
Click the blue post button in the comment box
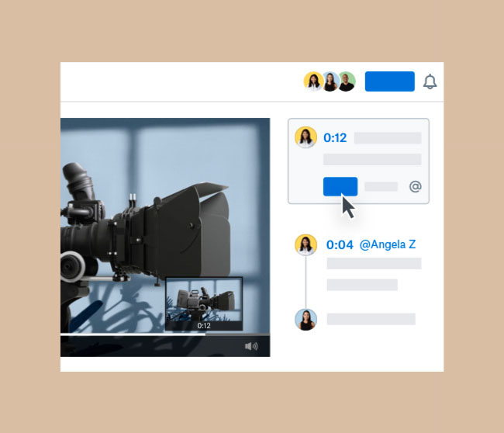tap(340, 186)
